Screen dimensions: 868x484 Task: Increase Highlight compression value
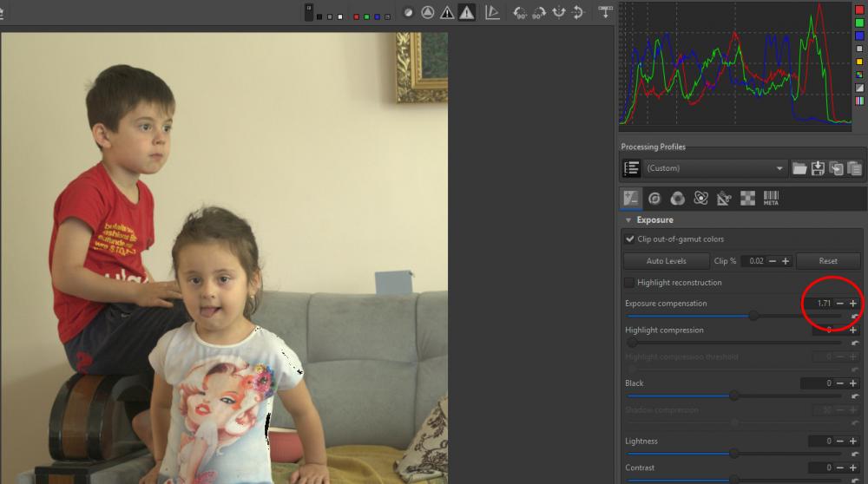click(853, 330)
